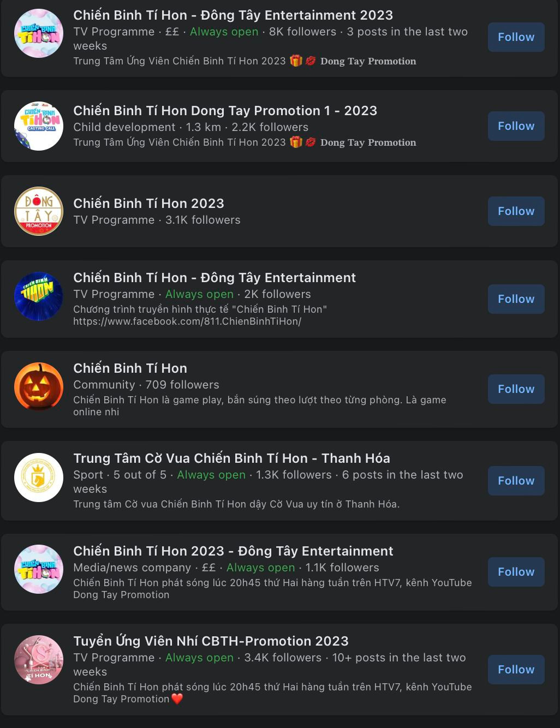This screenshot has width=560, height=728.
Task: Follow the Media/news company Đông Tây Entertainment page
Action: coord(516,572)
